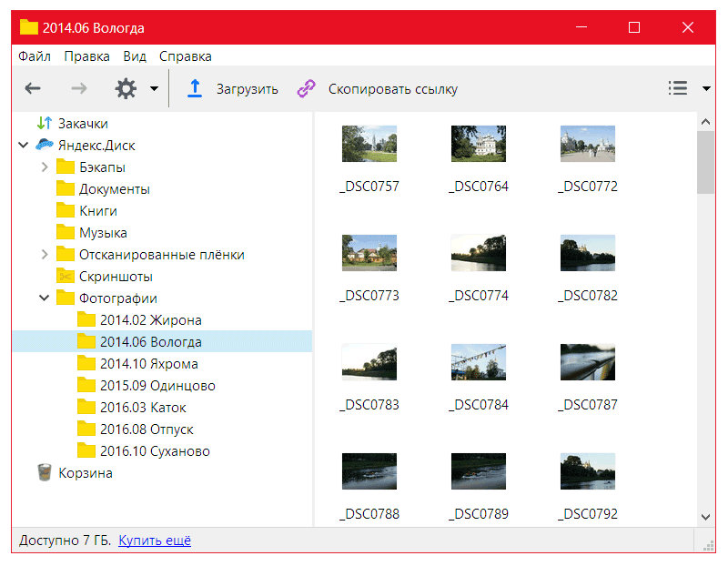Select the Скриншоты scissors folder icon
The height and width of the screenshot is (566, 728).
tap(66, 276)
